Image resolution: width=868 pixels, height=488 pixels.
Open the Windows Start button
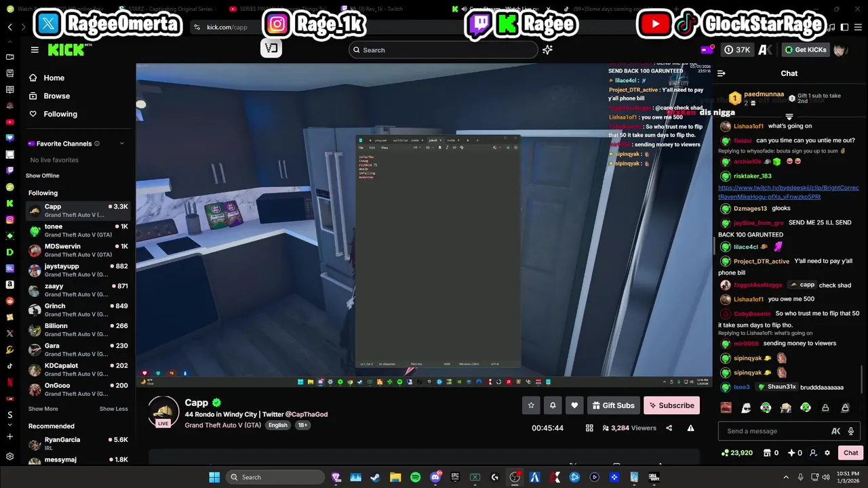coord(214,477)
